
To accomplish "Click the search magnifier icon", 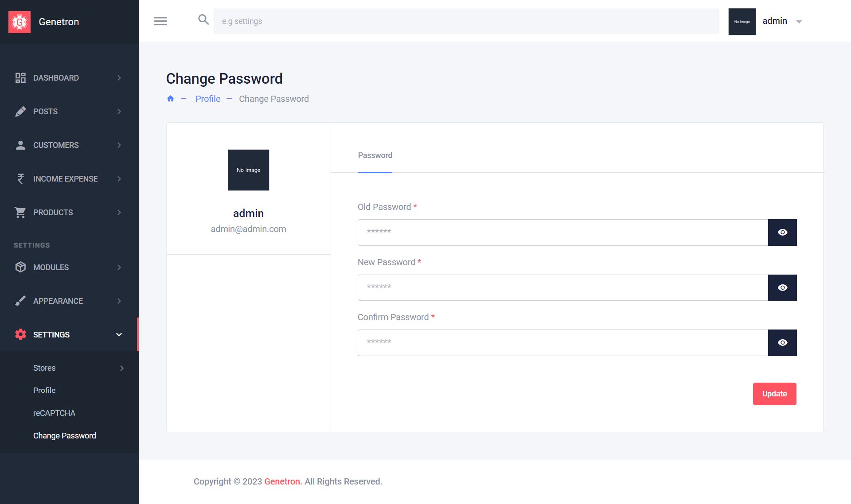I will 203,19.
